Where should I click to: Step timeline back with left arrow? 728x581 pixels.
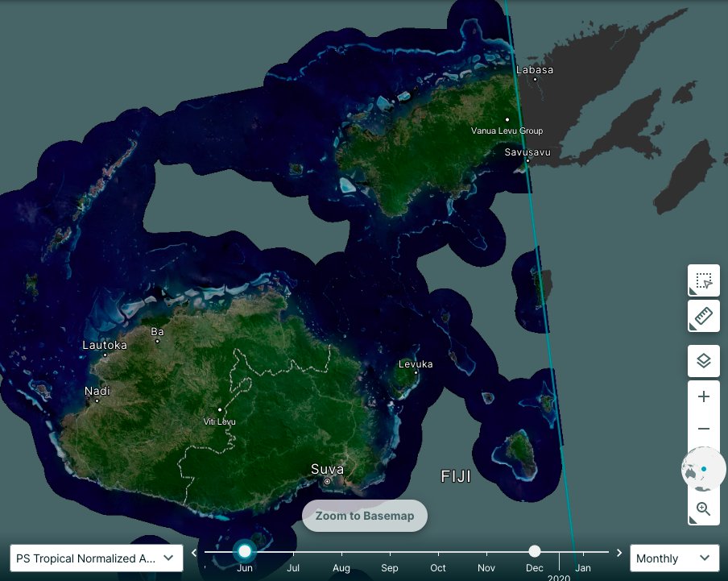[x=194, y=553]
